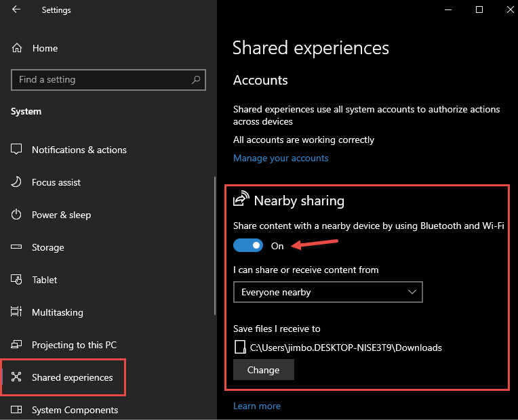
Task: Click the Learn more link
Action: (x=257, y=406)
